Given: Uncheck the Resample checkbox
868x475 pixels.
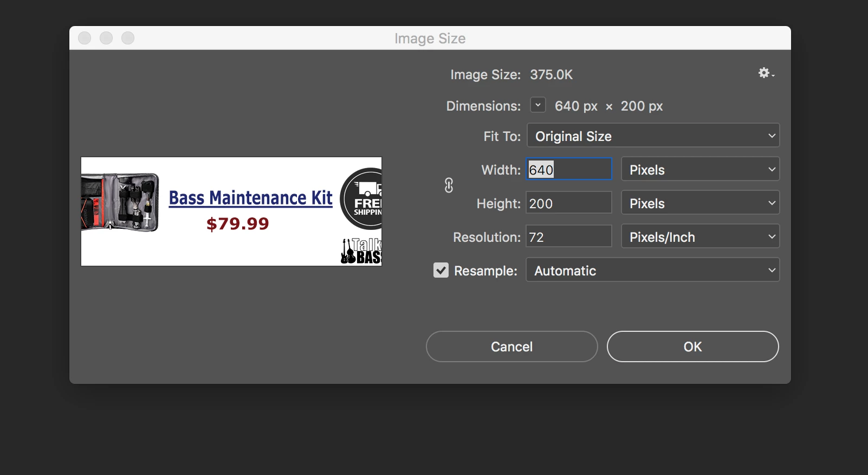Looking at the screenshot, I should tap(441, 270).
